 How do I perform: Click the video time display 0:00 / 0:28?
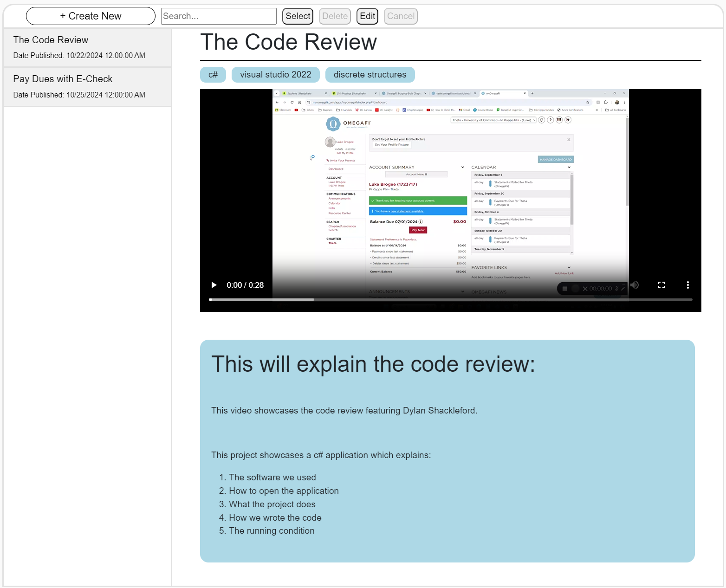coord(245,285)
